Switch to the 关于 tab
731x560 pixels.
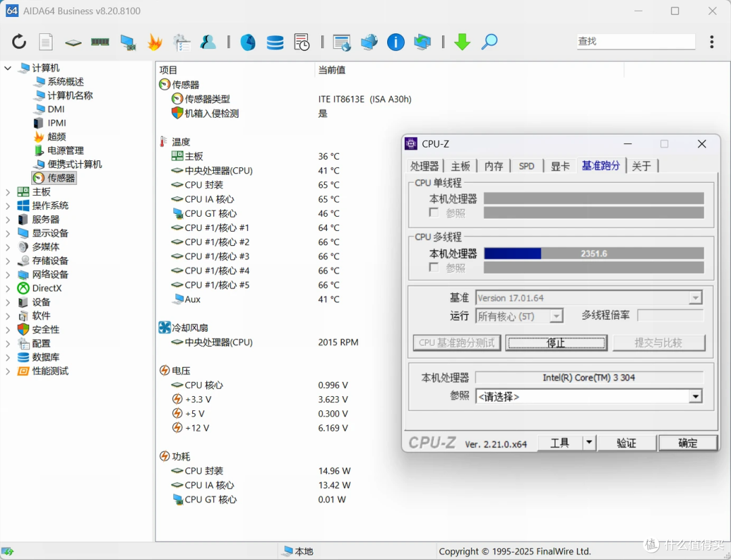[642, 166]
